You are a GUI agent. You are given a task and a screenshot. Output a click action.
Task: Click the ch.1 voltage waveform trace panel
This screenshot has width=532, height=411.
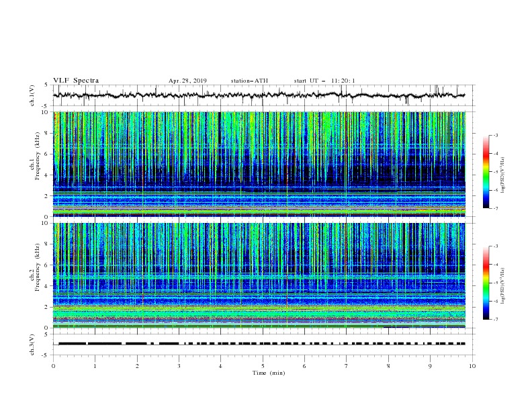[x=264, y=95]
